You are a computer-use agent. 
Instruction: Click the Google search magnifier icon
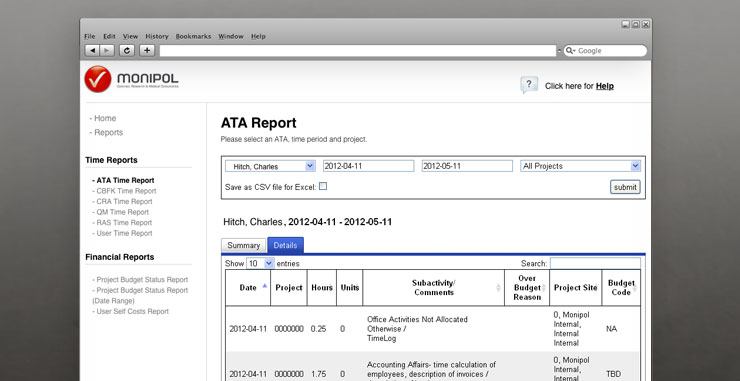coord(570,51)
